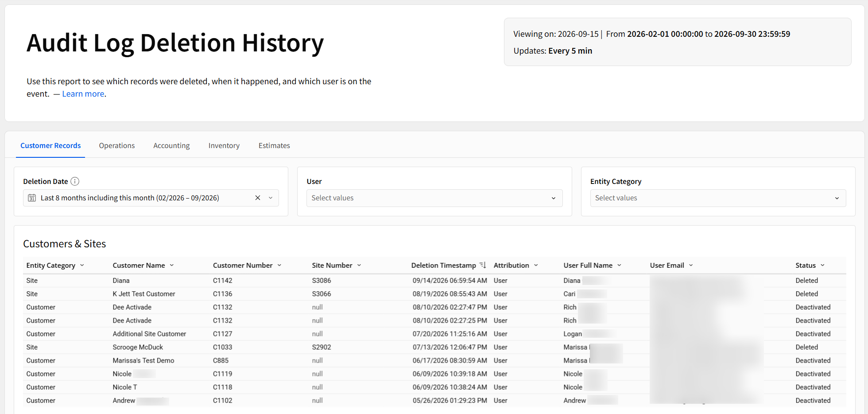868x414 pixels.
Task: Expand Site Number column menu chevron
Action: click(x=359, y=266)
